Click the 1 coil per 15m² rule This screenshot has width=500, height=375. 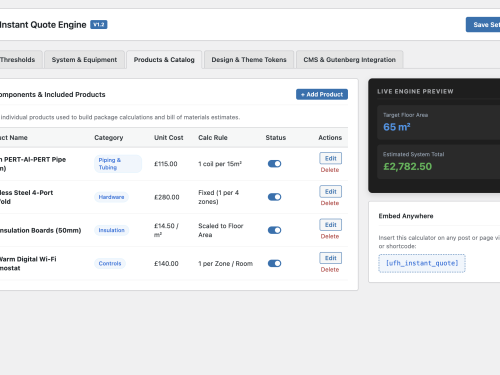point(220,164)
